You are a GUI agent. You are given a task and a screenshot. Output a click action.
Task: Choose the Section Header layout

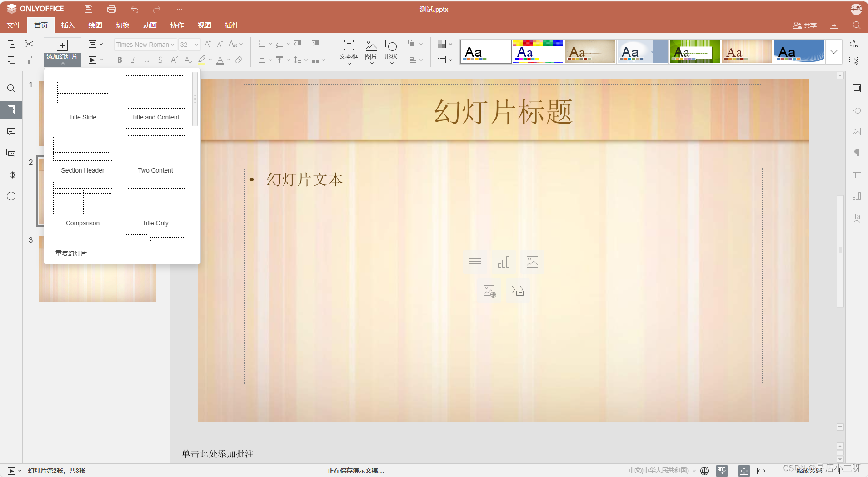pyautogui.click(x=83, y=151)
